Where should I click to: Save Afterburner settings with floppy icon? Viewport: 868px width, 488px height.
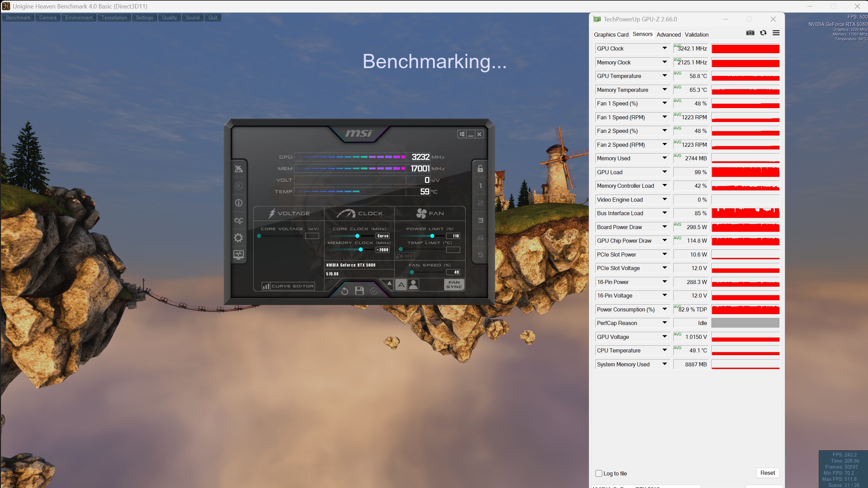click(x=359, y=291)
